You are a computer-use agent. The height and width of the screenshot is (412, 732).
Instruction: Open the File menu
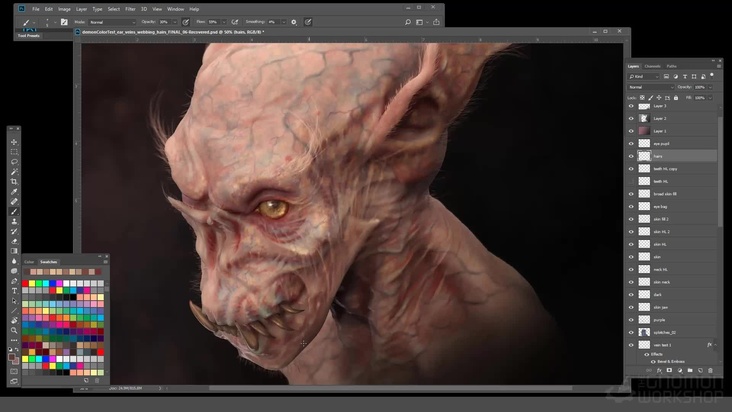[35, 9]
